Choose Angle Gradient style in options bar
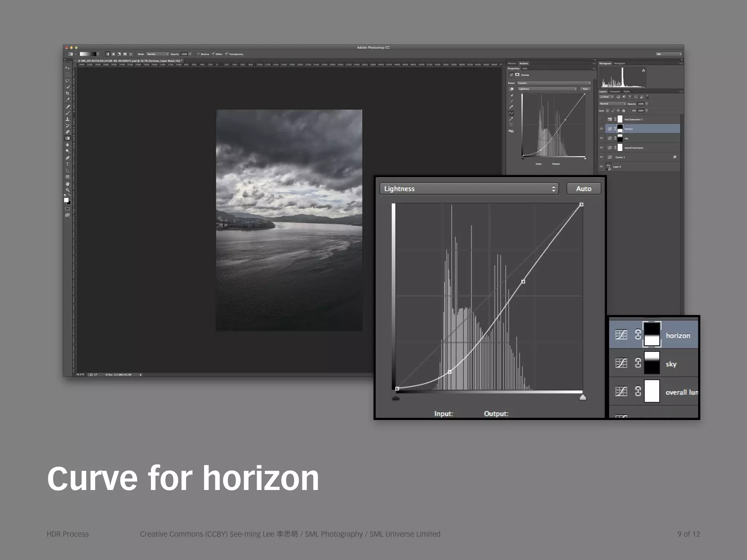Viewport: 747px width, 560px height. (119, 54)
